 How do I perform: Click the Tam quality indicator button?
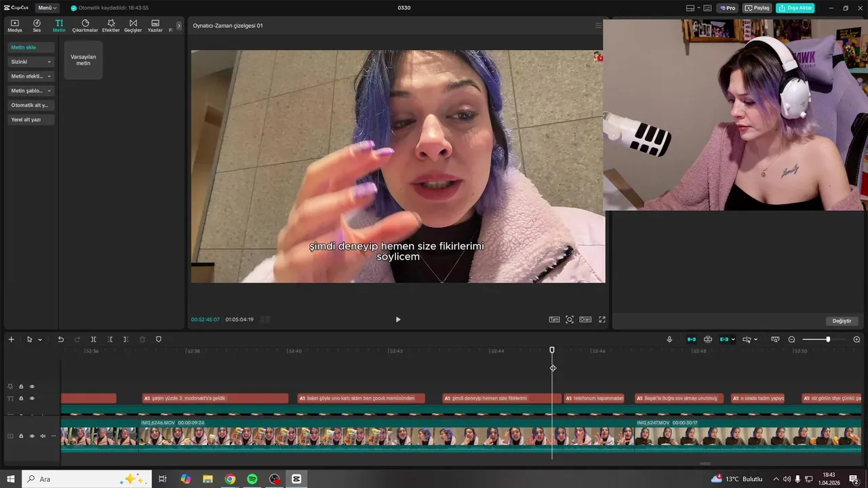[554, 319]
